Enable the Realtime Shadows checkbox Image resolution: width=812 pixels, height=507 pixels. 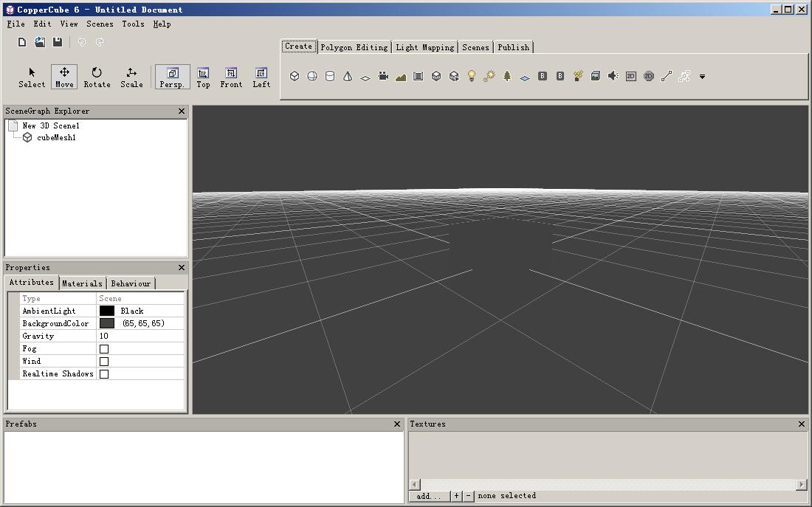pyautogui.click(x=104, y=374)
